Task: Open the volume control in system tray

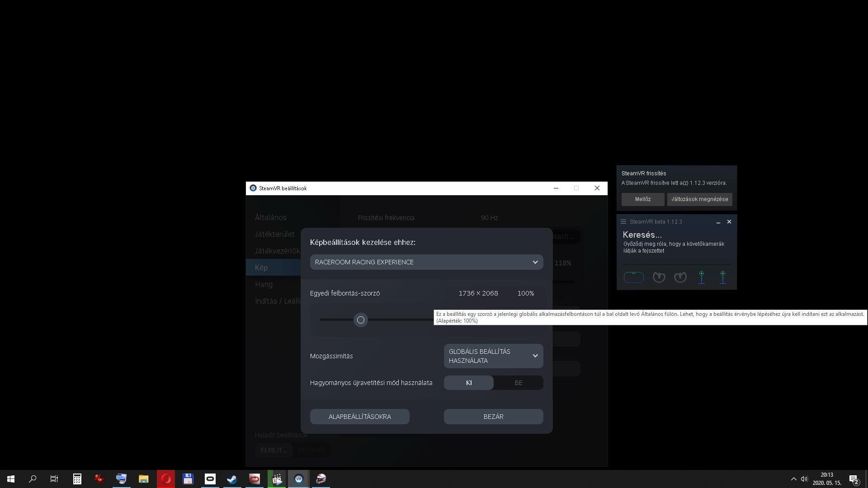Action: pyautogui.click(x=804, y=479)
